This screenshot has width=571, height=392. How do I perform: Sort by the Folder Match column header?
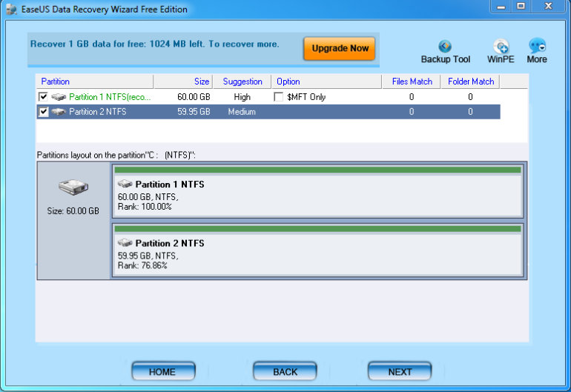click(x=470, y=82)
